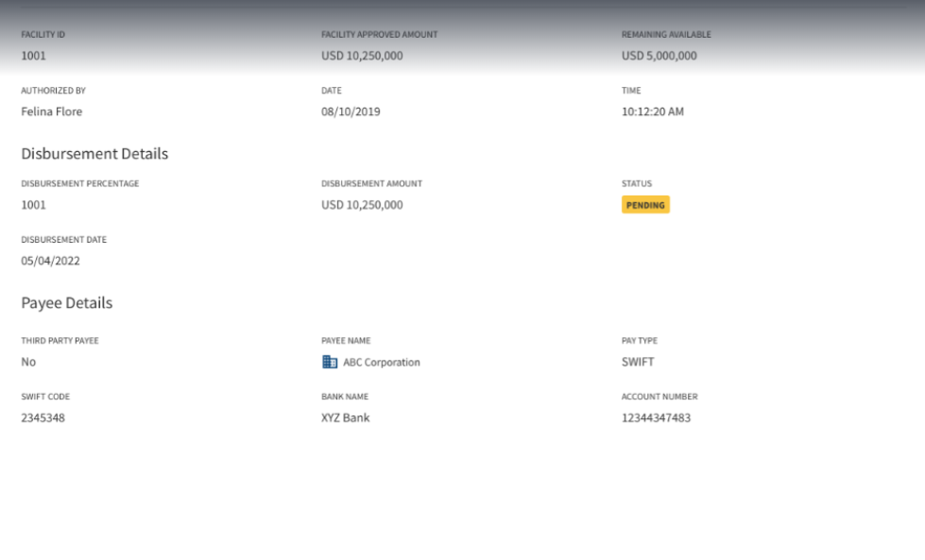Select account number 12344347483

click(x=656, y=417)
